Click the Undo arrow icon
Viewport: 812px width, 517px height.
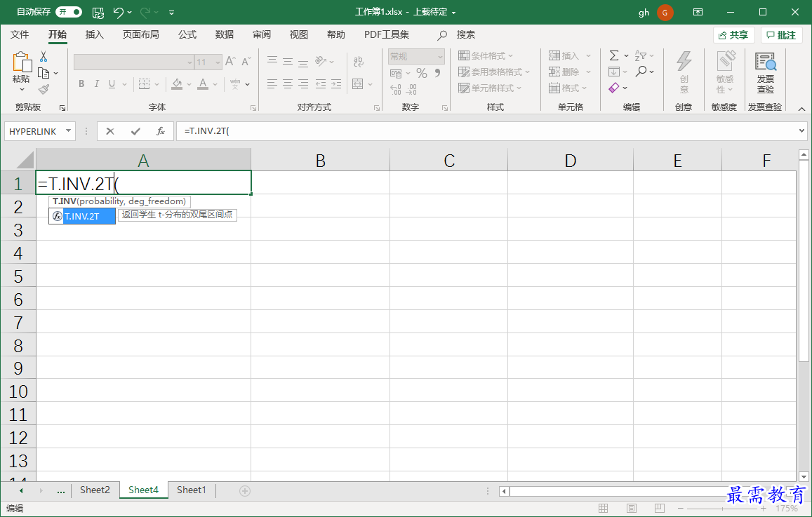click(x=118, y=13)
